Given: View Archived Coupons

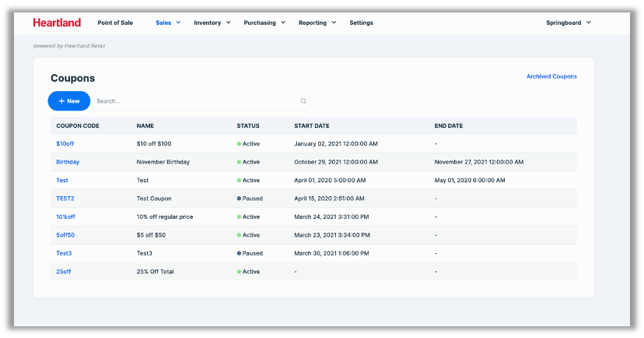Looking at the screenshot, I should (551, 76).
